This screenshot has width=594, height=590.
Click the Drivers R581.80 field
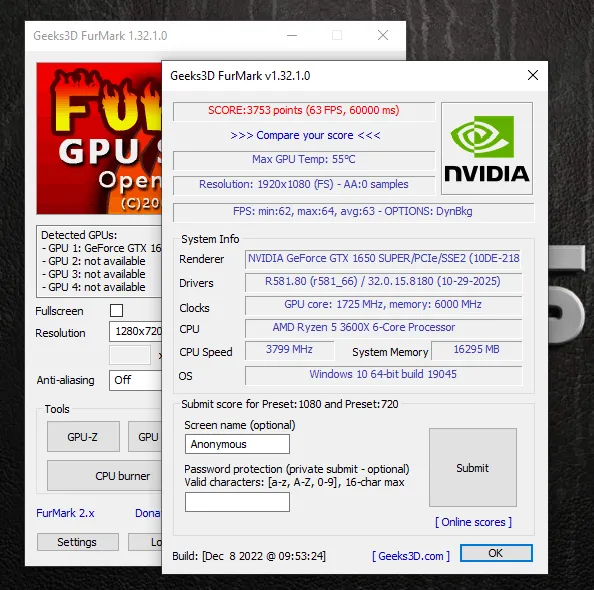point(383,282)
